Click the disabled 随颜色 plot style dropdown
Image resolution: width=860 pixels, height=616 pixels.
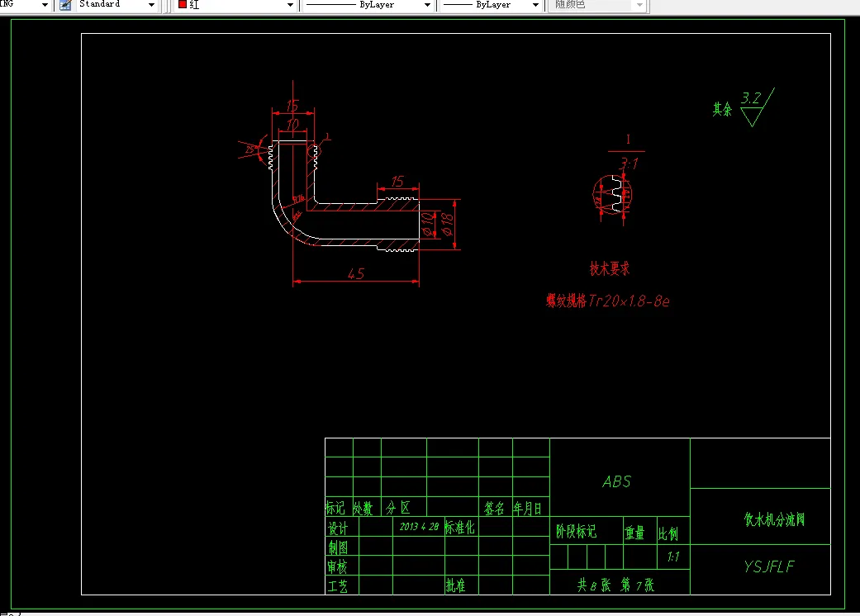[x=639, y=6]
